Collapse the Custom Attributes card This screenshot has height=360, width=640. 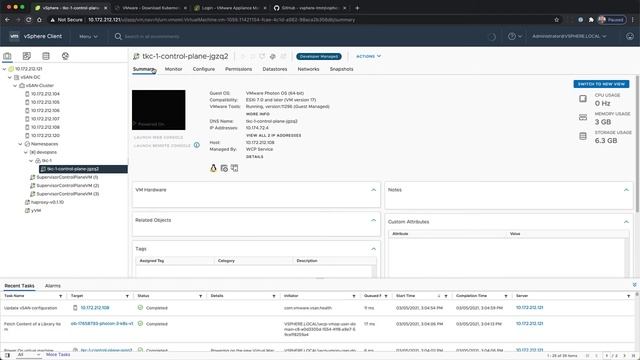click(x=626, y=222)
